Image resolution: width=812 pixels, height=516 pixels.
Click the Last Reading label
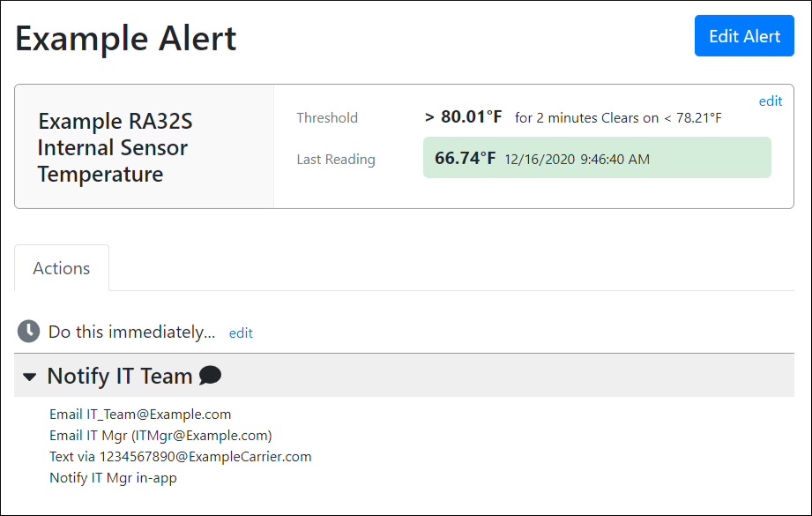335,160
